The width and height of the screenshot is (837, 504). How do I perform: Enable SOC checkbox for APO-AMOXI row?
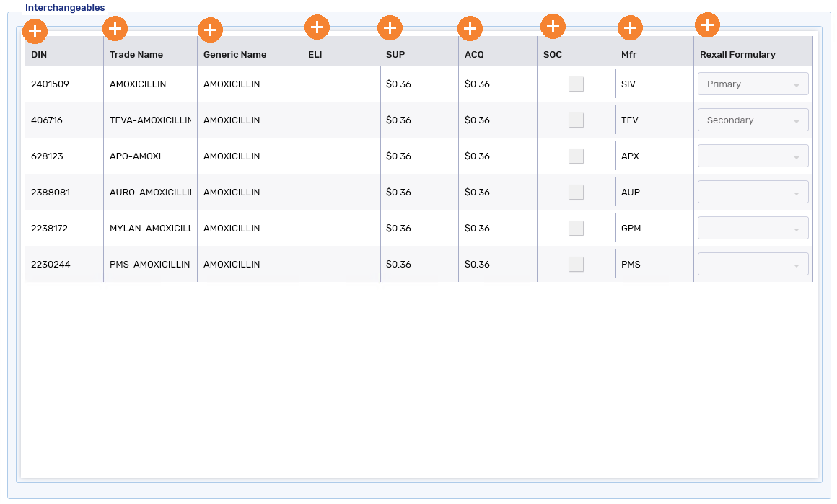[576, 156]
